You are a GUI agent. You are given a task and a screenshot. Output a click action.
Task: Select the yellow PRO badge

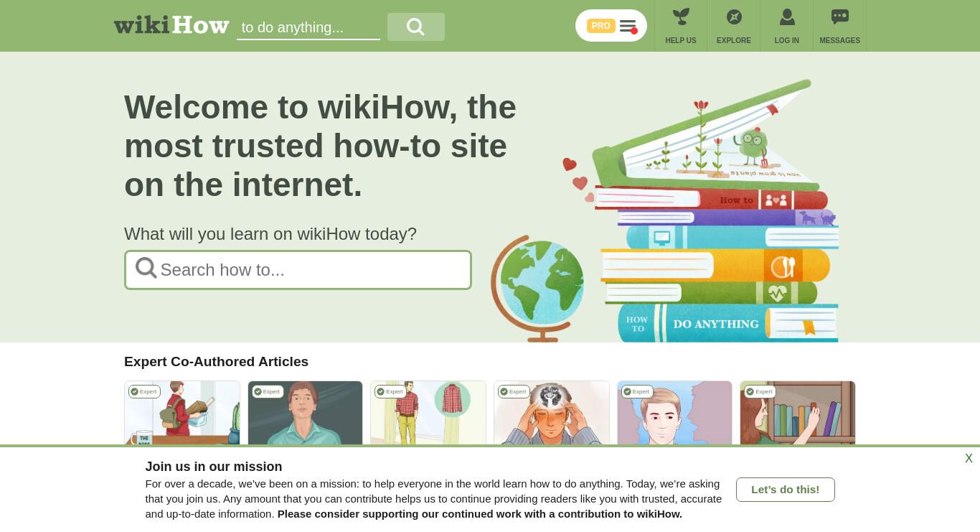coord(600,26)
